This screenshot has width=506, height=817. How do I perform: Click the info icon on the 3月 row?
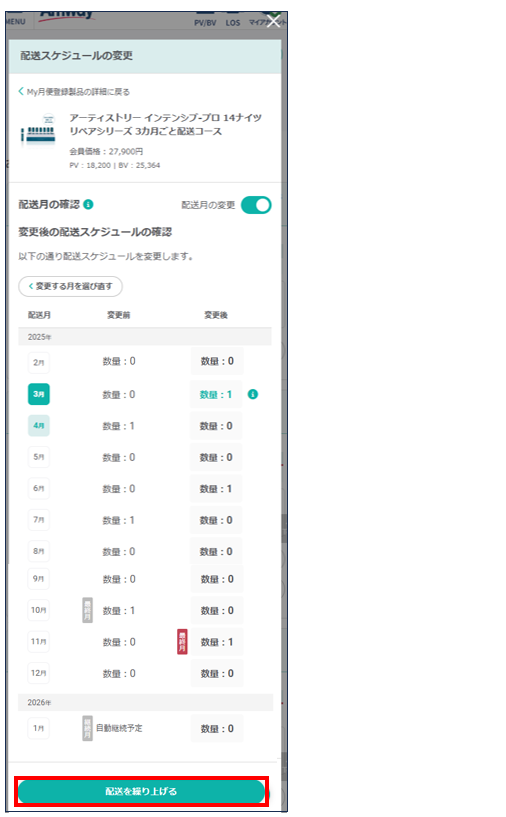point(253,394)
